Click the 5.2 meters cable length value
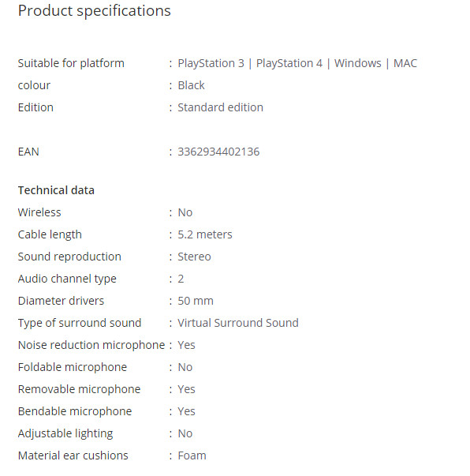 [x=205, y=234]
